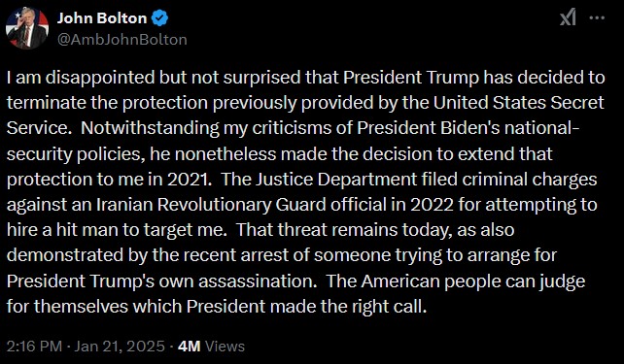Open the three-dot more options menu
The image size is (624, 364).
pyautogui.click(x=597, y=17)
